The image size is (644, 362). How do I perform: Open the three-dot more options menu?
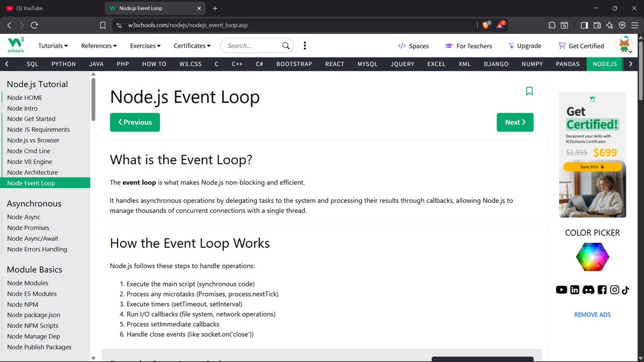[305, 46]
